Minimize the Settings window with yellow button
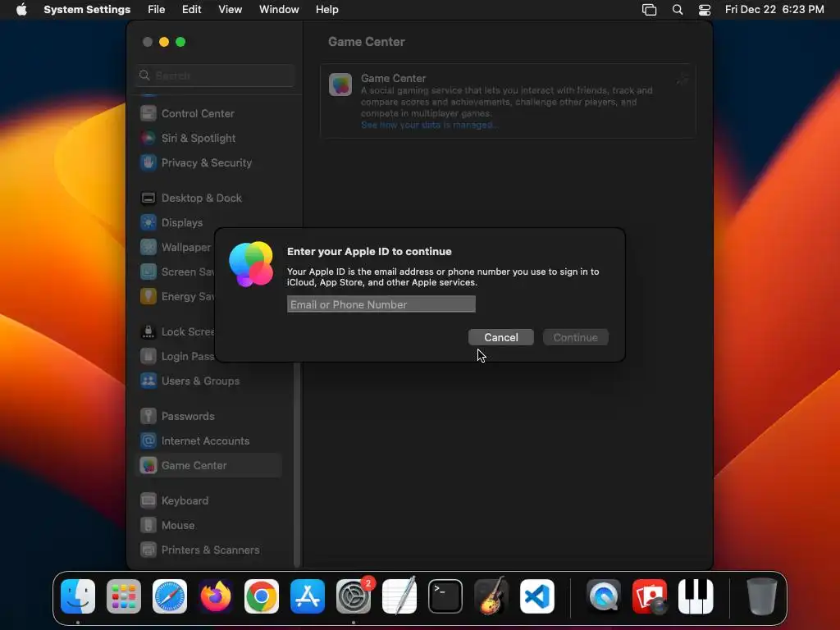Screen dimensions: 840x630 [164, 42]
